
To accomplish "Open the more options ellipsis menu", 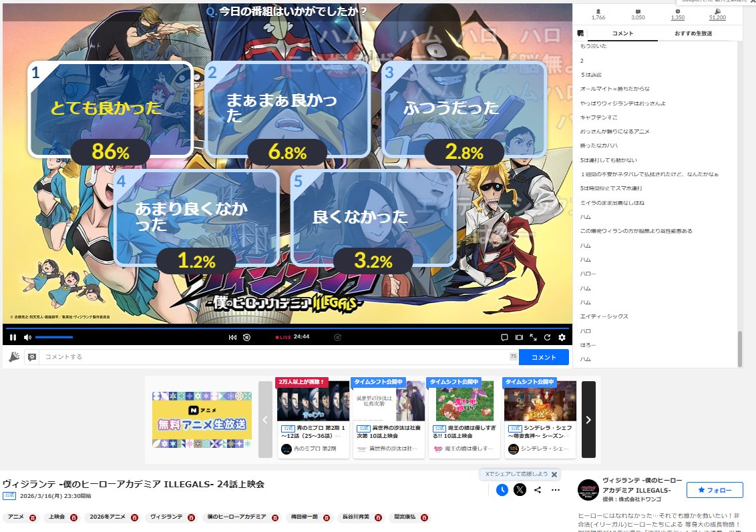I will 555,490.
